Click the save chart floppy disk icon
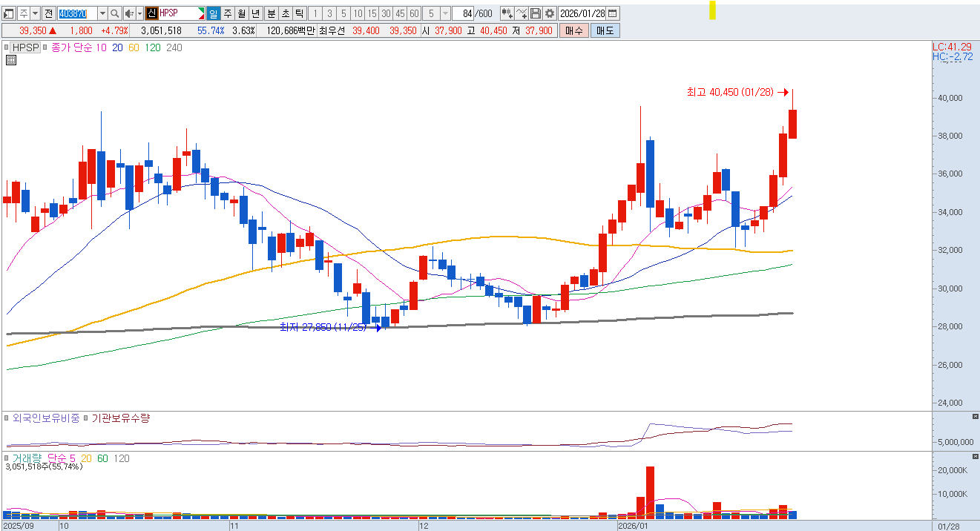Screen dimensions: 980x531 [x=536, y=14]
